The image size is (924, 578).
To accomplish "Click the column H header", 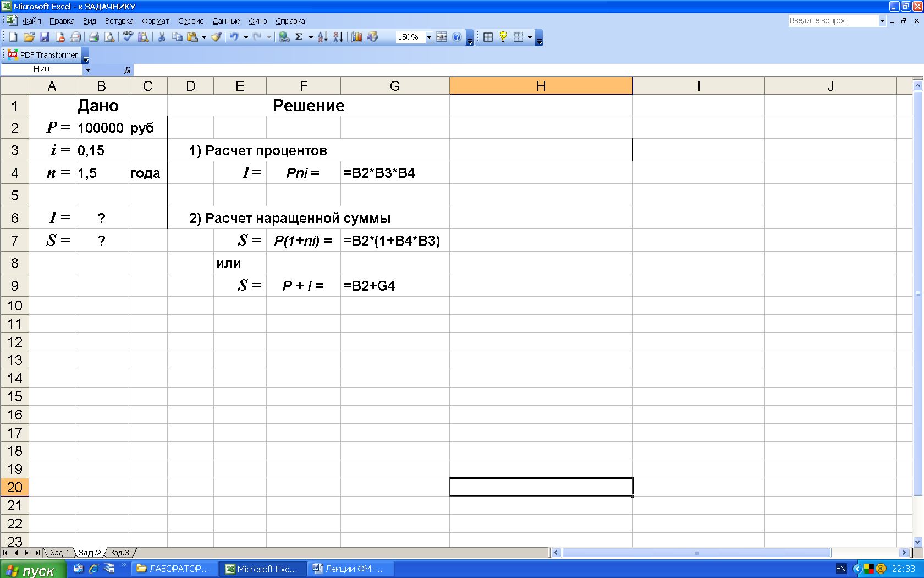I will [541, 86].
